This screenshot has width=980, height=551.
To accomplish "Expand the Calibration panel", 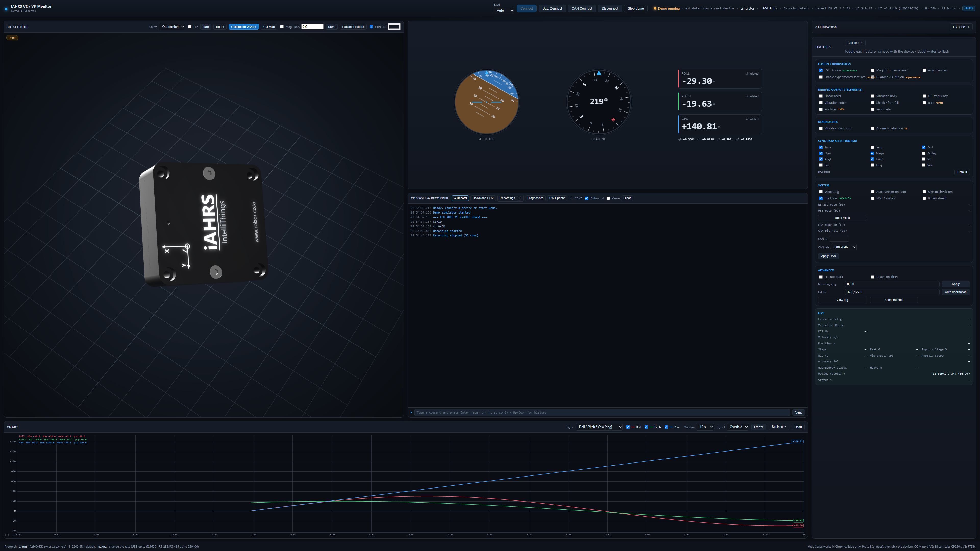I will point(961,27).
